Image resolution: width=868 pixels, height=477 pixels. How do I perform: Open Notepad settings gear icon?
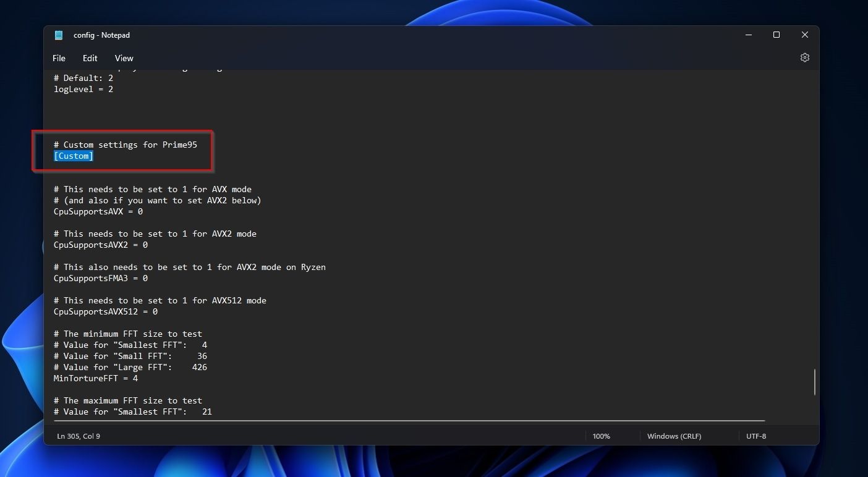[x=804, y=57]
